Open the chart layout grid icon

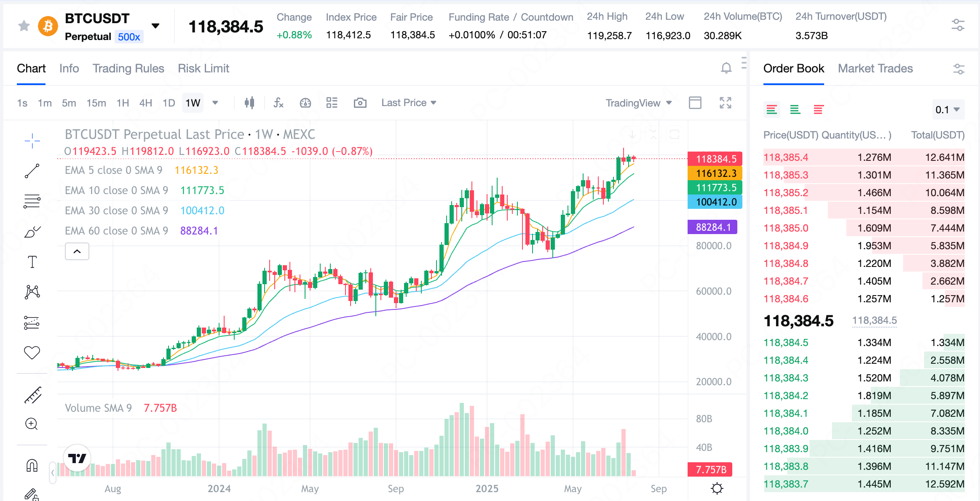pos(332,103)
